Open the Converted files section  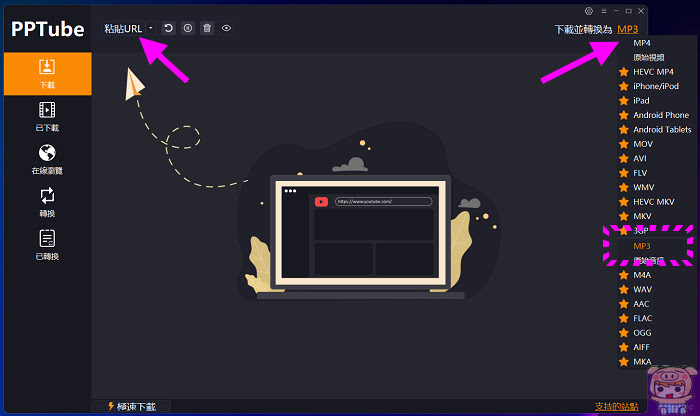click(x=47, y=245)
